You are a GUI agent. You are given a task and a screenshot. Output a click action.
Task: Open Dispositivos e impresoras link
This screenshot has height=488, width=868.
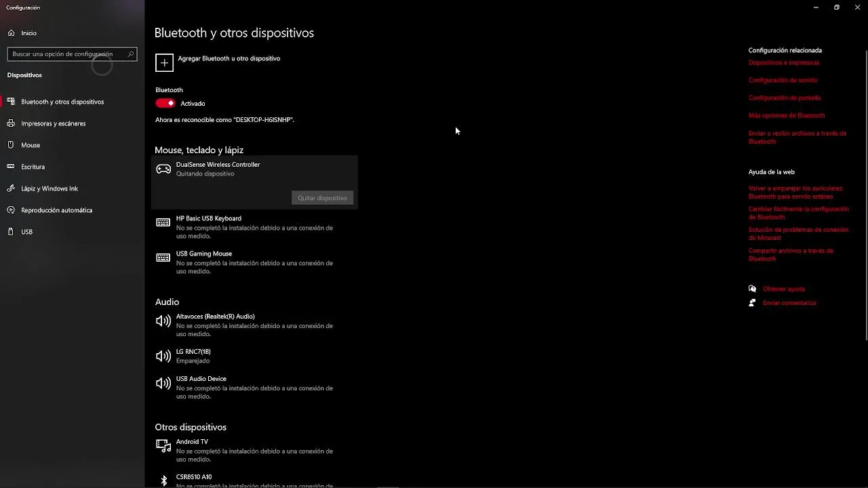click(784, 62)
